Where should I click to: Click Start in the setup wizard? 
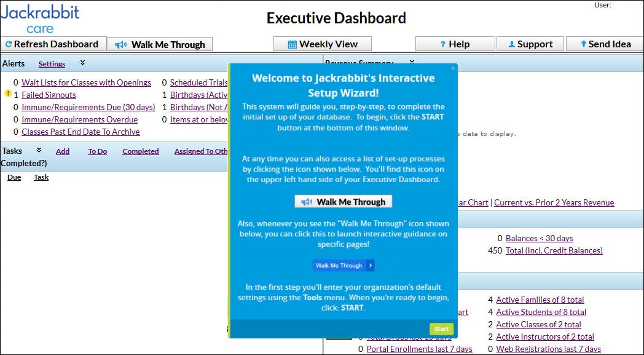[441, 329]
